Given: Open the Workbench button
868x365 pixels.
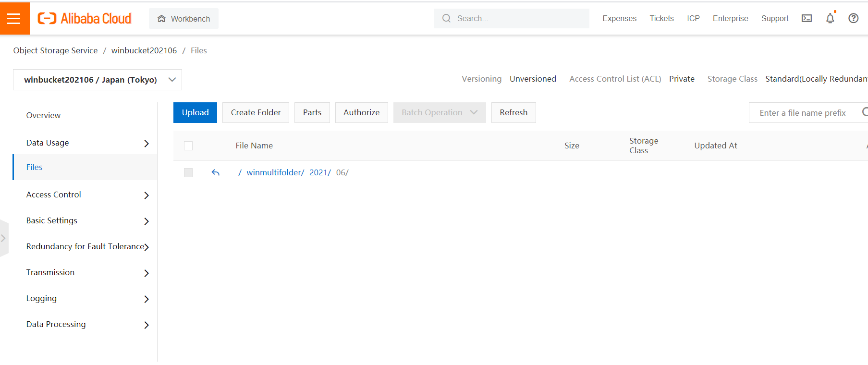Looking at the screenshot, I should coord(183,18).
